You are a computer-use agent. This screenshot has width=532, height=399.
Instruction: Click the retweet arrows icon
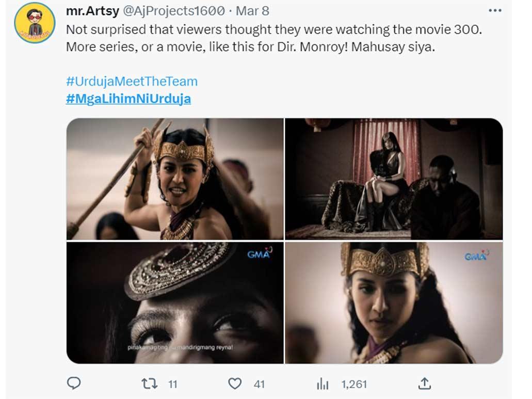click(x=149, y=384)
